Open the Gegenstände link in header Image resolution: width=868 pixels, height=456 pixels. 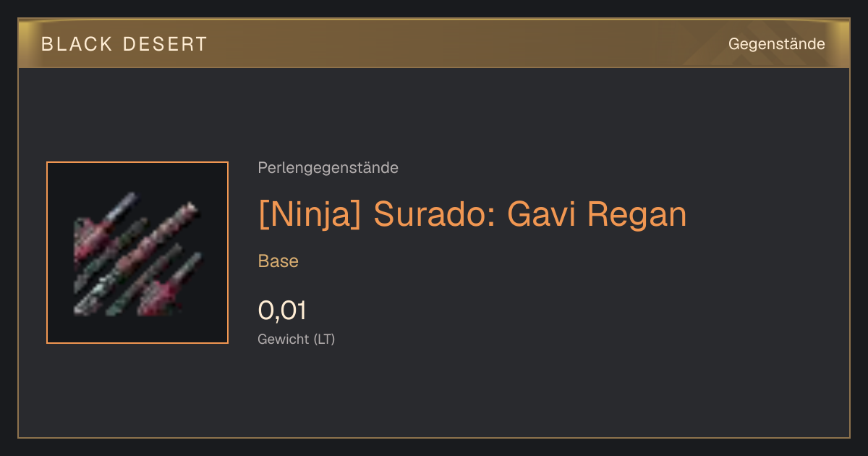click(777, 44)
